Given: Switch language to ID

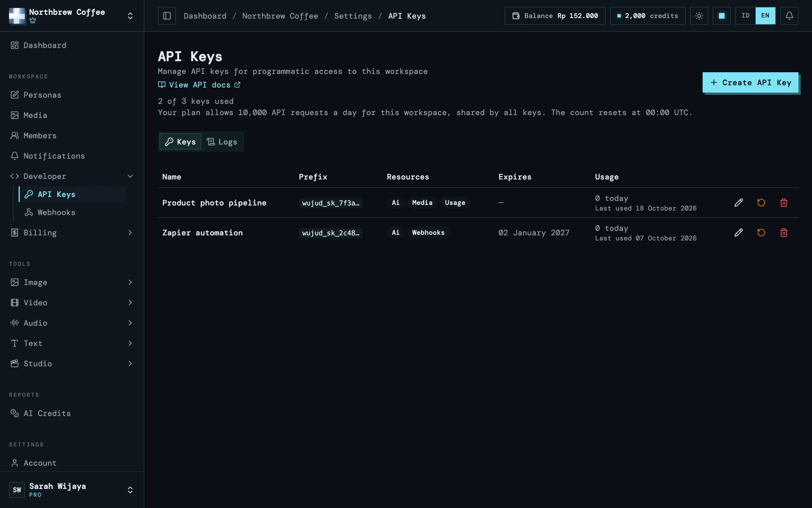Looking at the screenshot, I should tap(745, 16).
